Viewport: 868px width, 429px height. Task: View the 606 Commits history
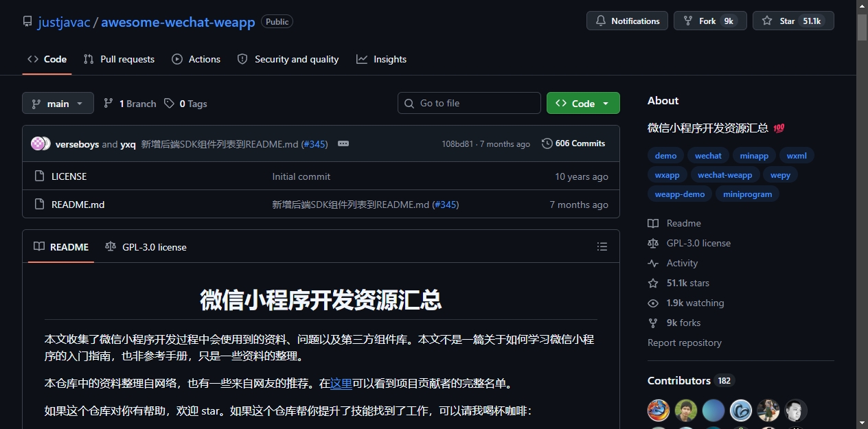573,143
